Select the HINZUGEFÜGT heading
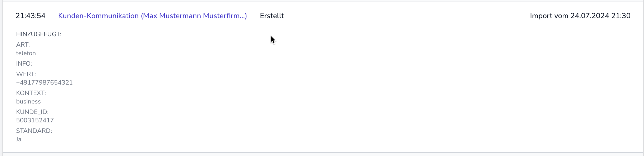 tap(39, 34)
